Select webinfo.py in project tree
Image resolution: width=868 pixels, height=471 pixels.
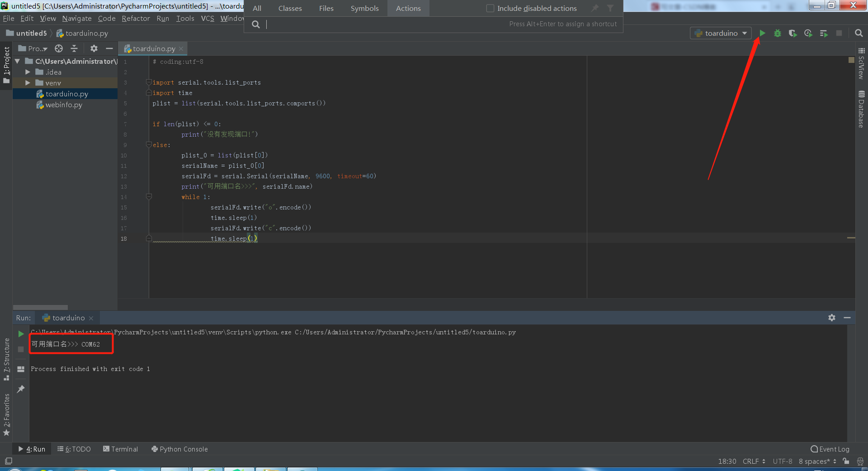click(64, 105)
